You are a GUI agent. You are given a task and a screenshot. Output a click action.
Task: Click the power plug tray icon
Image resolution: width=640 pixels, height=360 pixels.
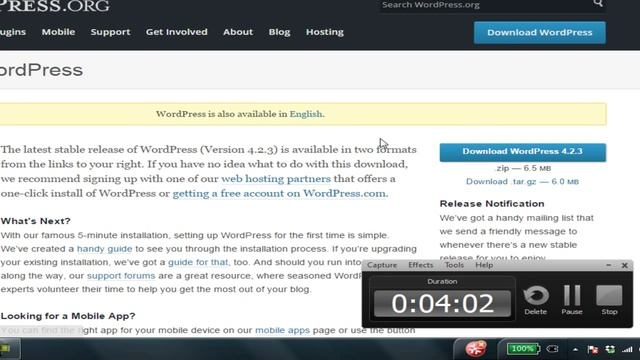click(x=552, y=349)
